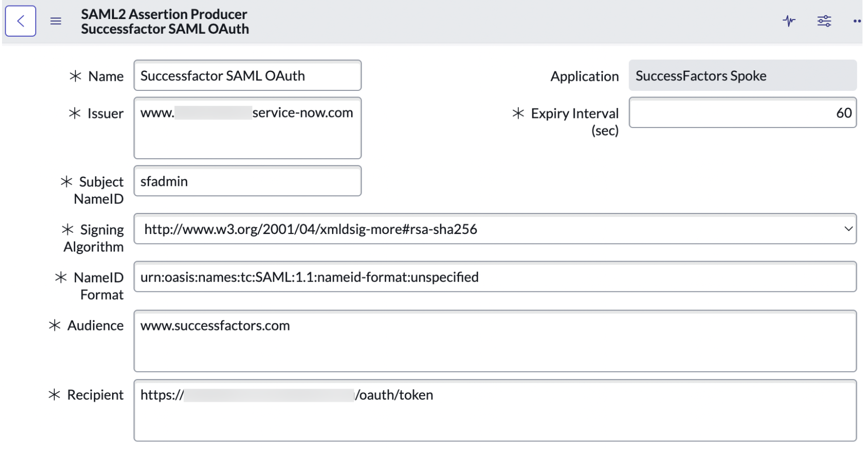Select the SAML2 Assertion Producer header title
Screen dimensions: 868x455
point(164,14)
